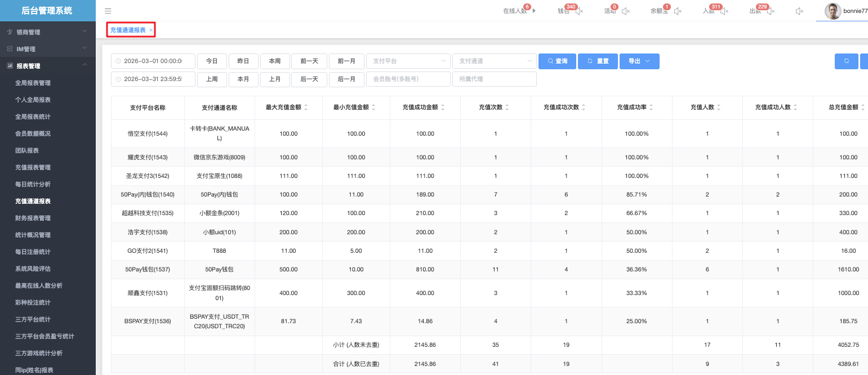Toggle the 活动 sound mute icon
Image resolution: width=868 pixels, height=375 pixels.
[625, 11]
